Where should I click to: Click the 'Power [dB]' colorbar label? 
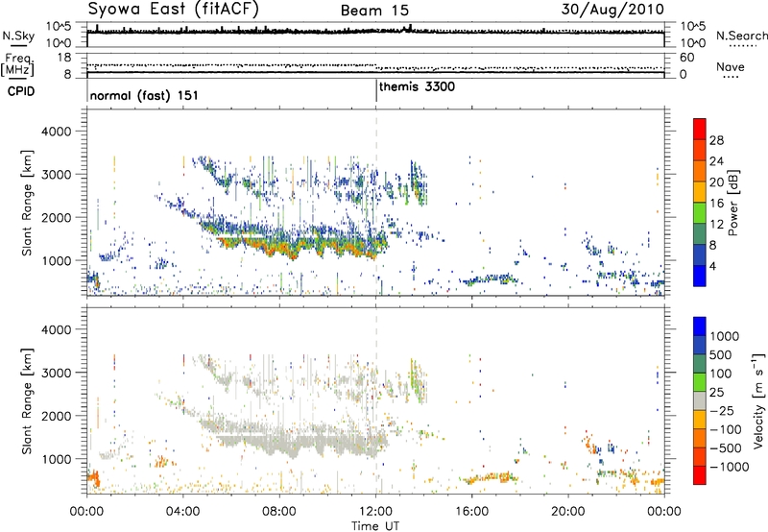[x=732, y=203]
